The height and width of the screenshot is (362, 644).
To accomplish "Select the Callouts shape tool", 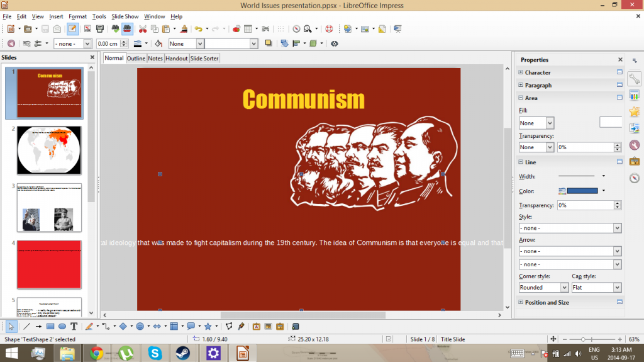I will click(191, 327).
